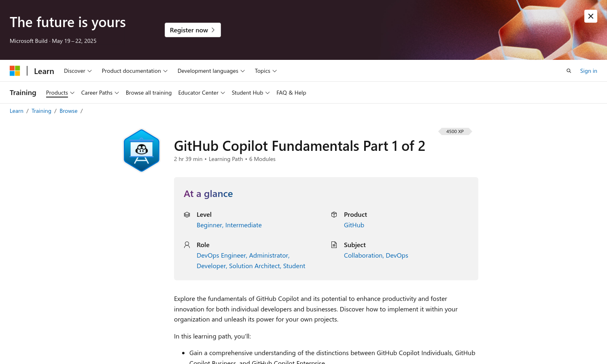The image size is (607, 364).
Task: Click the Microsoft logo icon
Action: point(15,71)
